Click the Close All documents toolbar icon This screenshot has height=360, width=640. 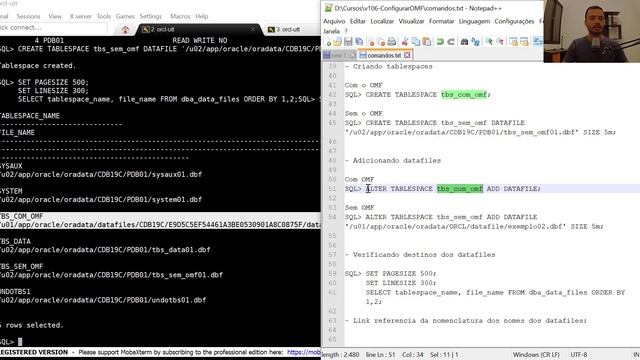point(381,42)
